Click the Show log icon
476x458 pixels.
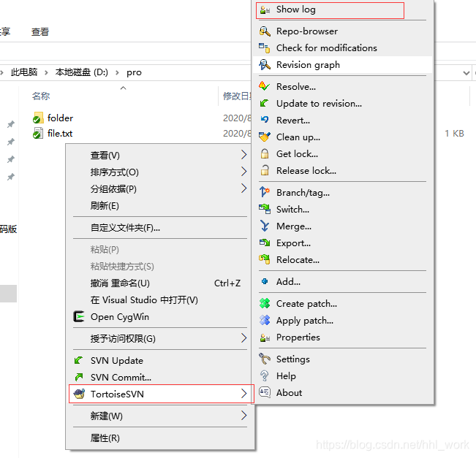click(x=265, y=10)
